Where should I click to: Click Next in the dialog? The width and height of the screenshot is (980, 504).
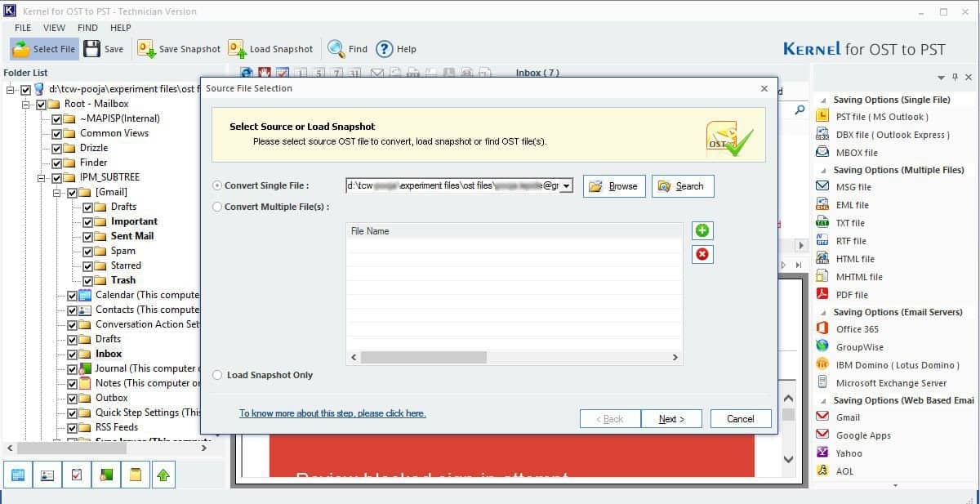tap(670, 419)
